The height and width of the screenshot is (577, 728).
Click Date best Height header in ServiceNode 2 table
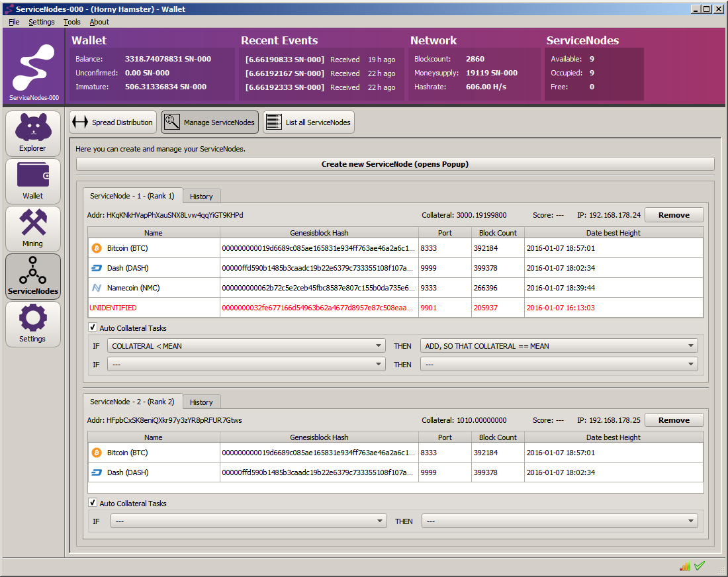[x=614, y=437]
